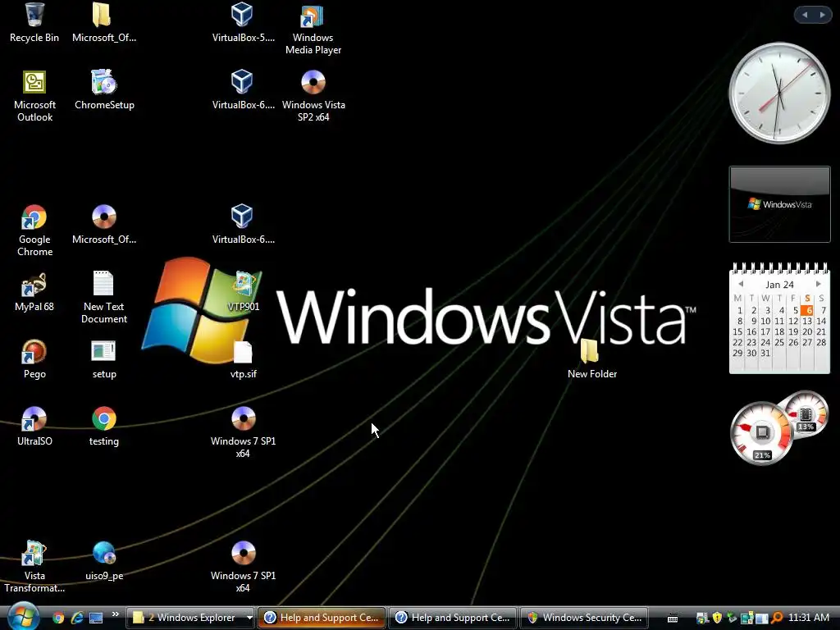Select the UltraISO shortcut
The height and width of the screenshot is (630, 840).
(34, 427)
